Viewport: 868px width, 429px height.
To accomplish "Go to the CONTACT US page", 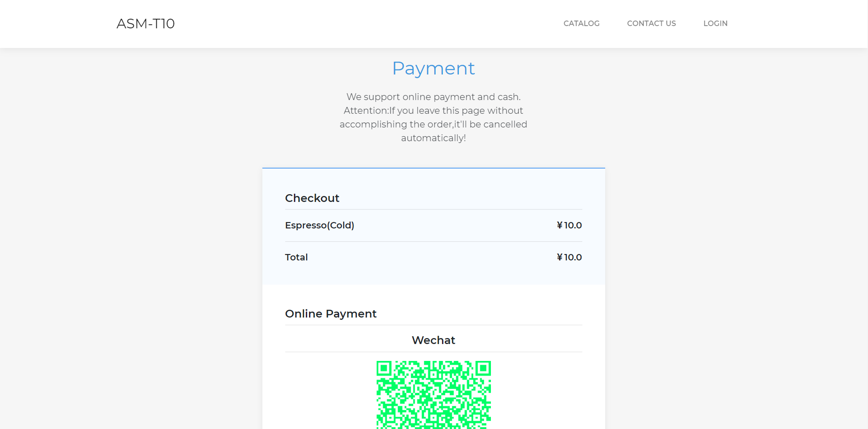I will click(651, 23).
